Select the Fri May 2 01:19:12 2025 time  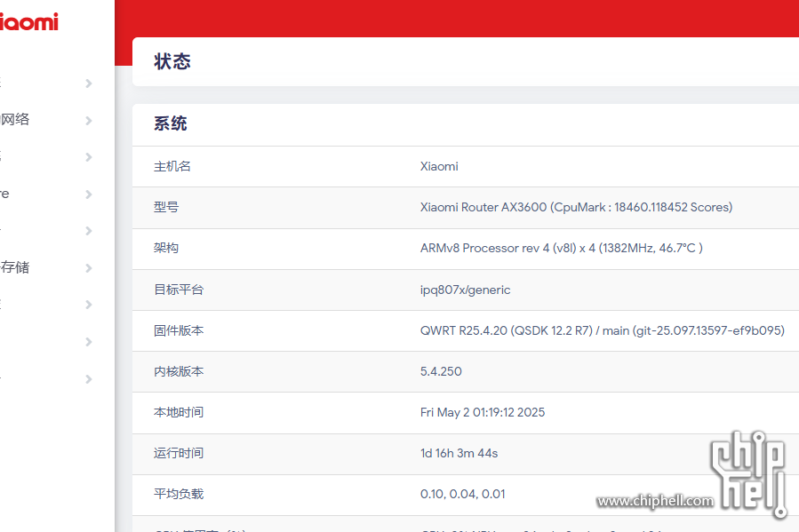(483, 412)
